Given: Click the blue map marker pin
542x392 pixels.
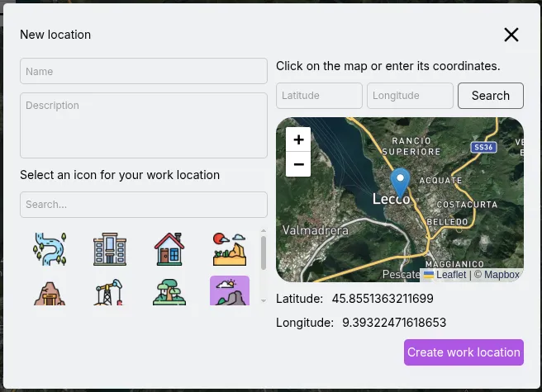Looking at the screenshot, I should click(x=400, y=182).
